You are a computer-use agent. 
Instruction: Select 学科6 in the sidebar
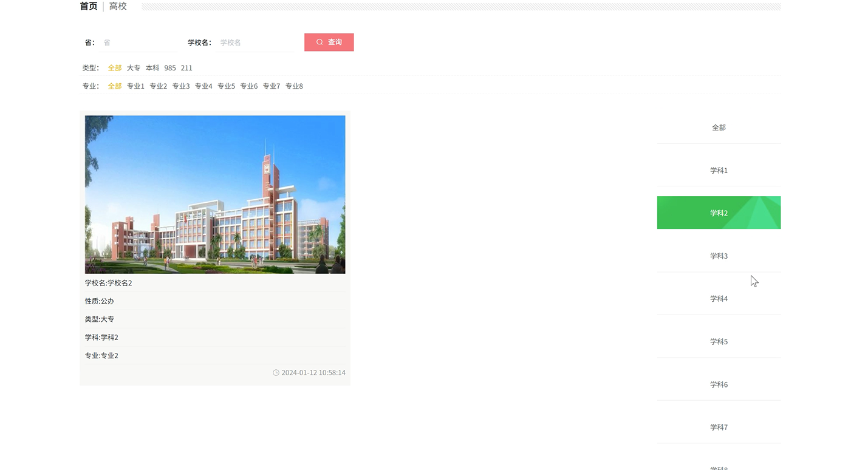click(719, 385)
